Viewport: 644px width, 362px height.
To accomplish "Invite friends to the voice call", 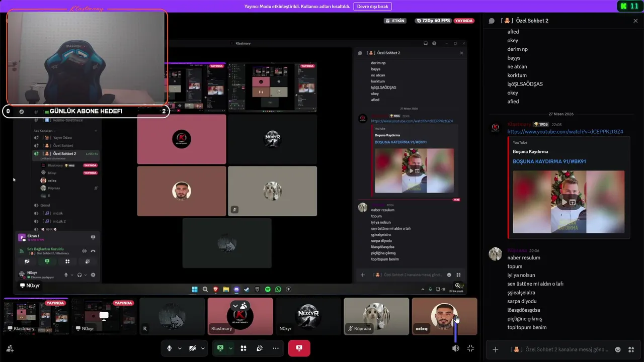I will pyautogui.click(x=10, y=348).
